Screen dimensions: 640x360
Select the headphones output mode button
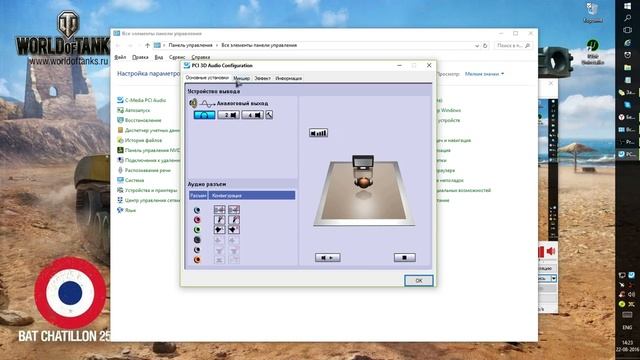point(204,115)
